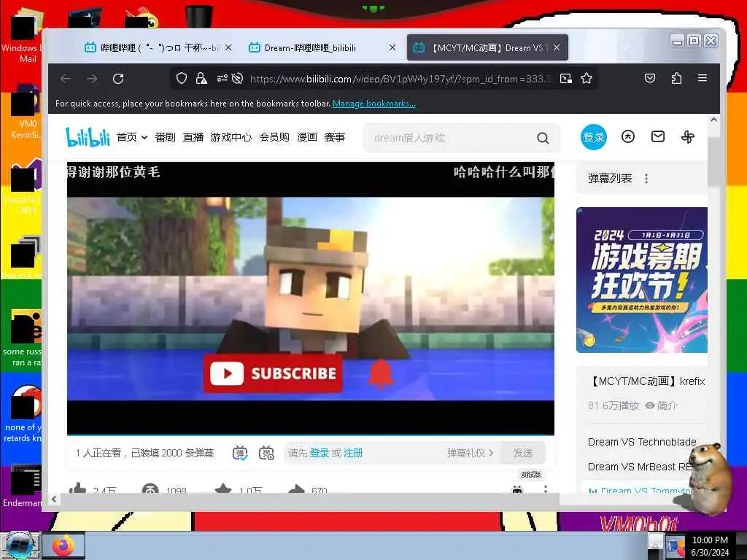This screenshot has height=560, width=747.
Task: Click the vertical scrollbar up arrow
Action: (713, 120)
